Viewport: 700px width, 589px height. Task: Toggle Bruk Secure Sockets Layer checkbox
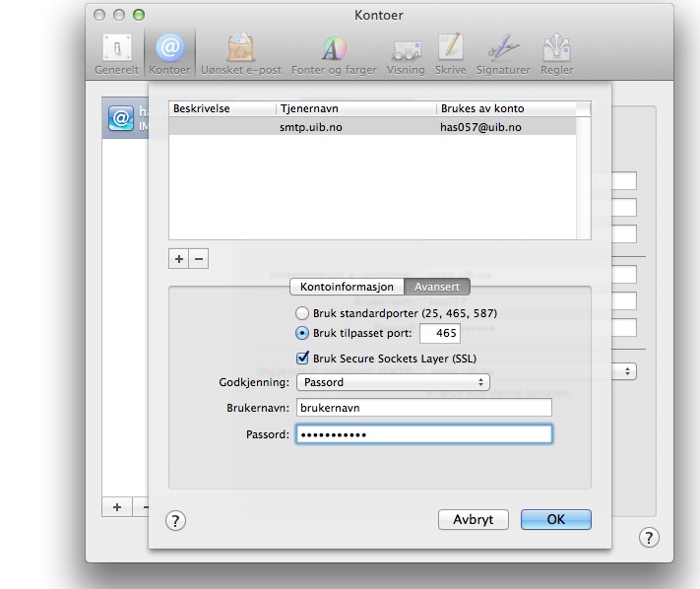303,359
